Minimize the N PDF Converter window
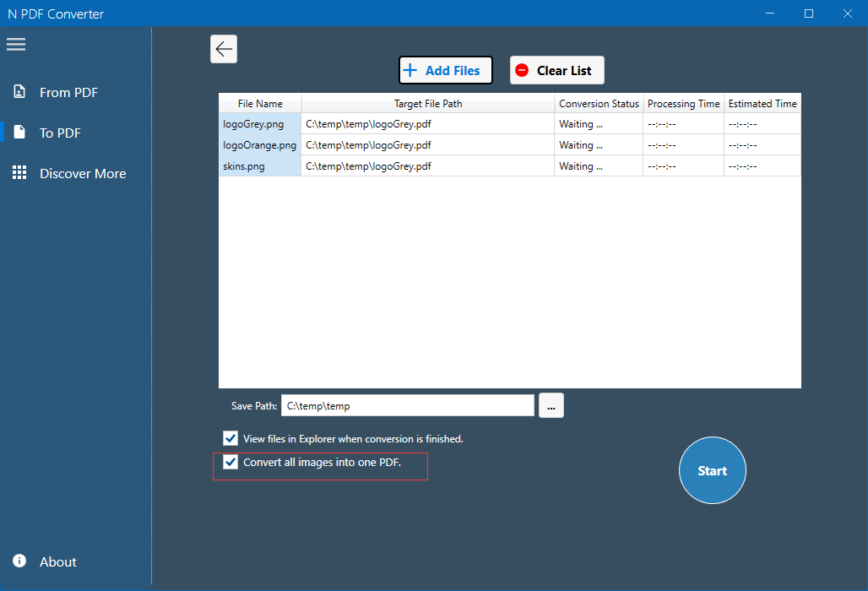 [x=770, y=14]
